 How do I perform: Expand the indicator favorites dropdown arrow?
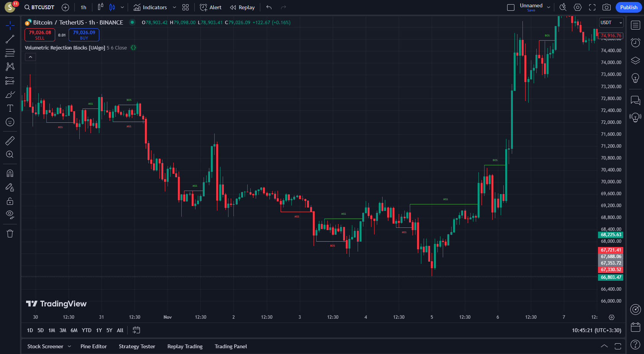coord(174,7)
